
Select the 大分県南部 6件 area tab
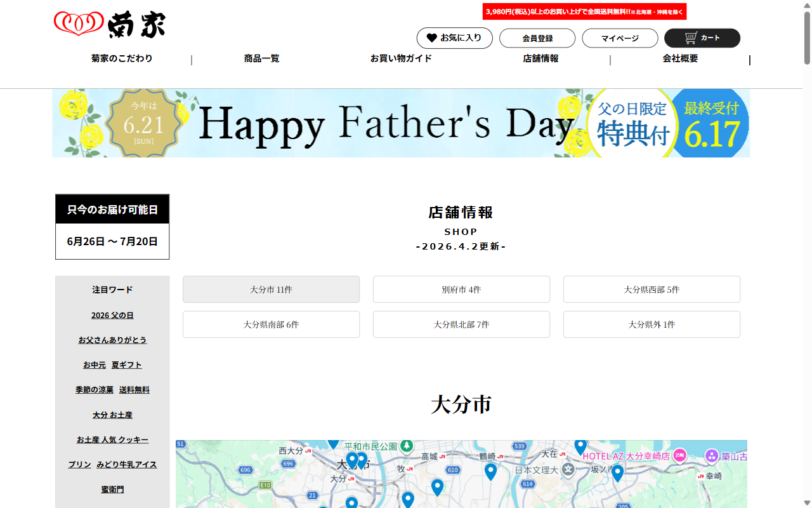pyautogui.click(x=271, y=324)
